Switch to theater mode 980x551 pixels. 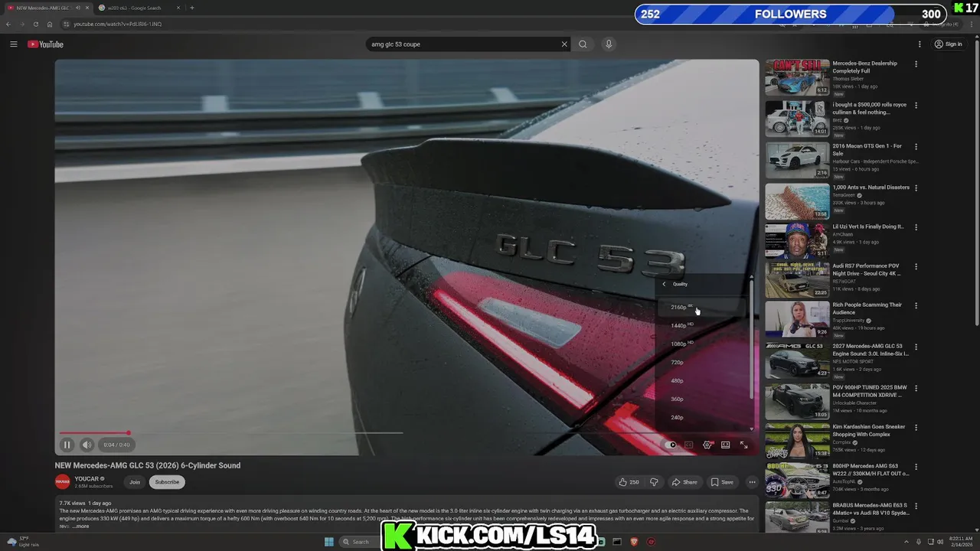(726, 445)
